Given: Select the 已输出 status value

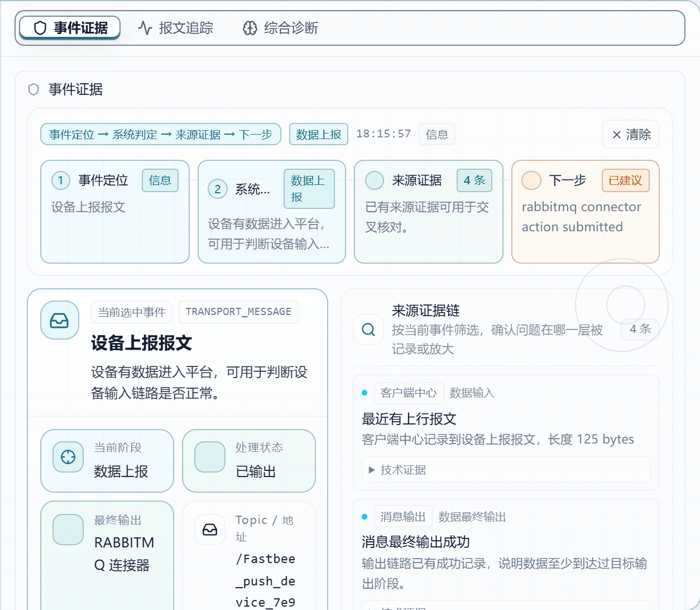Looking at the screenshot, I should pyautogui.click(x=256, y=471).
